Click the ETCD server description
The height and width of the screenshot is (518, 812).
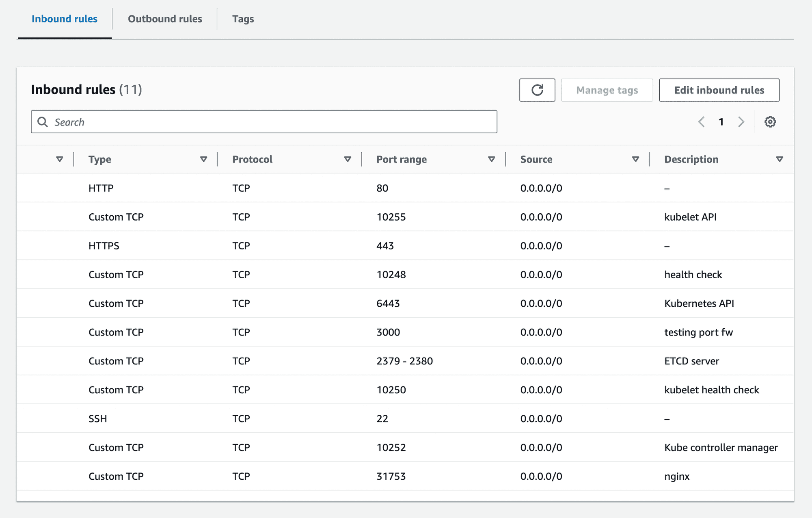point(692,361)
